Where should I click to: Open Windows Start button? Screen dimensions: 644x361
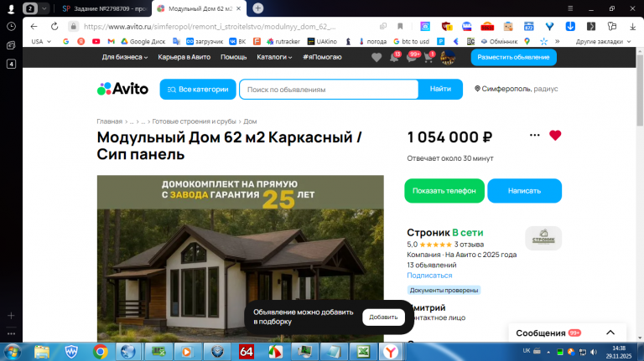(13, 352)
